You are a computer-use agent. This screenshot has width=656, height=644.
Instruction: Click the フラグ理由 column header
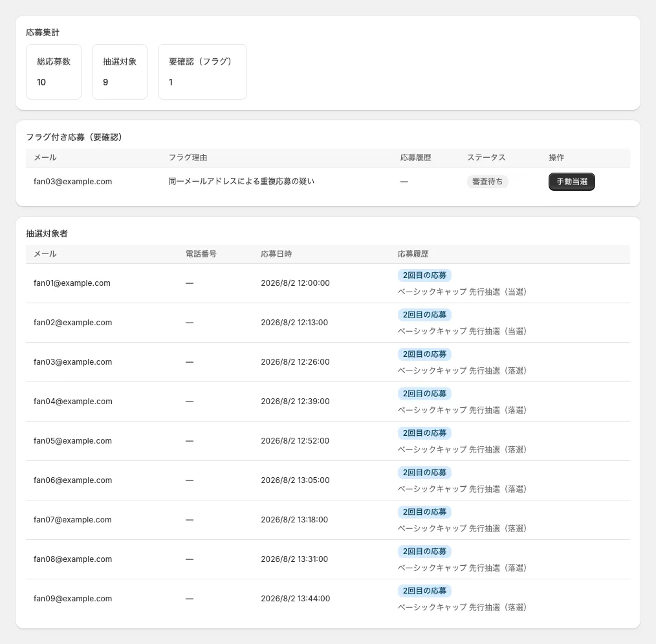pos(188,158)
